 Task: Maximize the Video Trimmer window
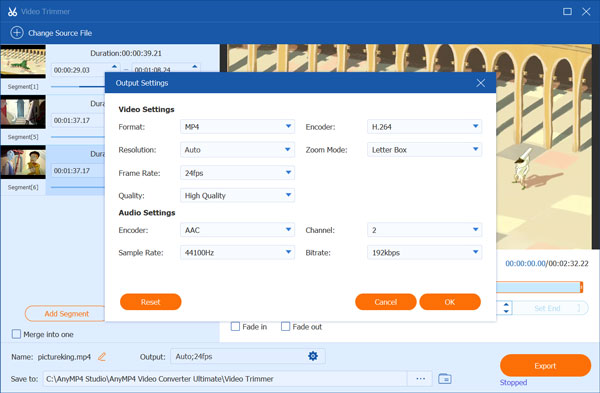pos(567,11)
